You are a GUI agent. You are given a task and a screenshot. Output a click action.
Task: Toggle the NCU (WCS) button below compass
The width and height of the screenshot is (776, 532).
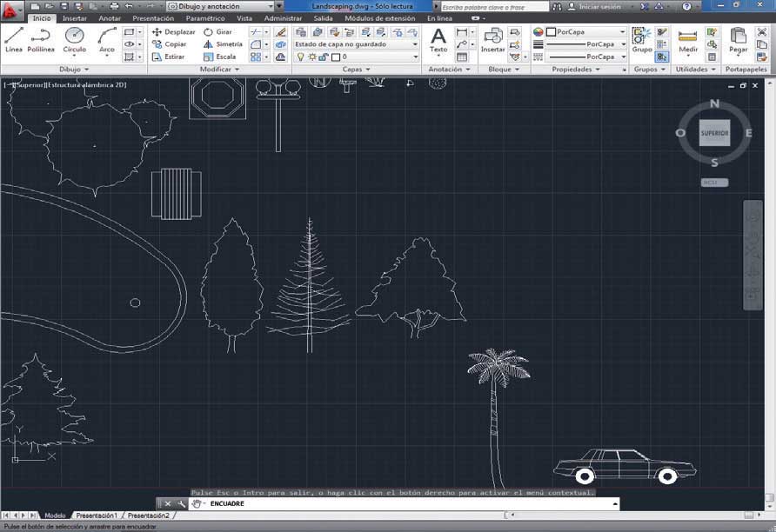pos(714,183)
